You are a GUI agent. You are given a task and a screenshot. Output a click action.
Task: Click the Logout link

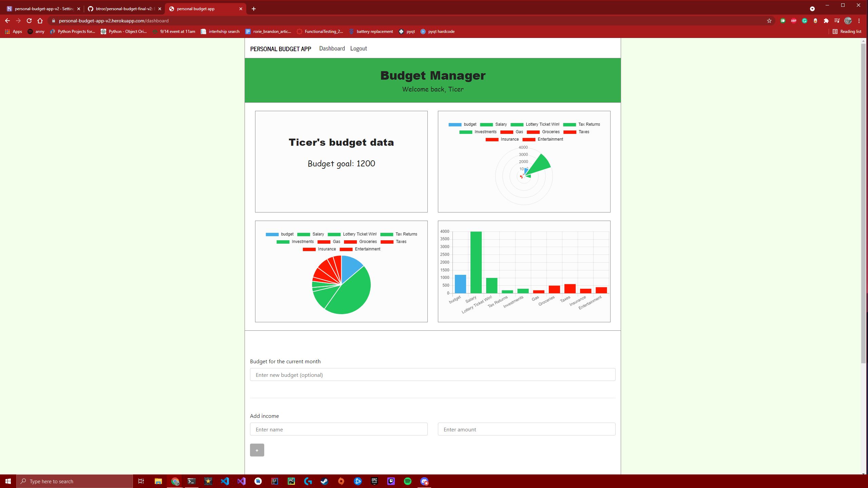(x=358, y=48)
